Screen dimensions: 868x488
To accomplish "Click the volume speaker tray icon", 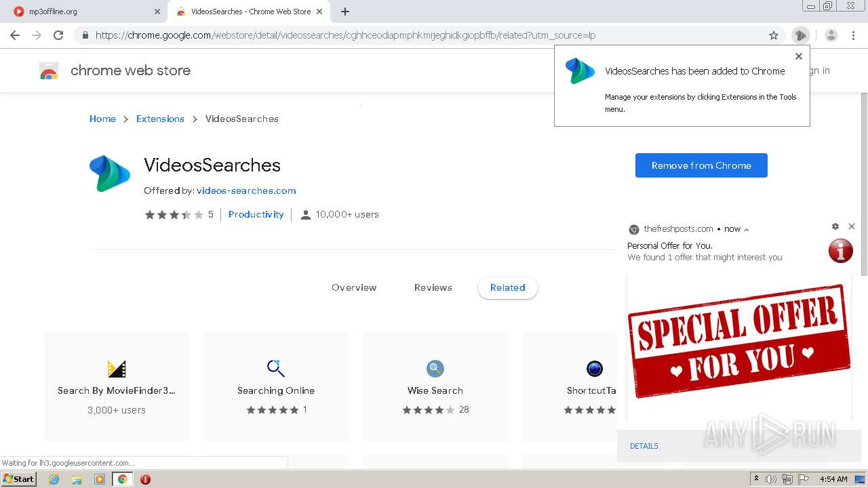I will [771, 479].
